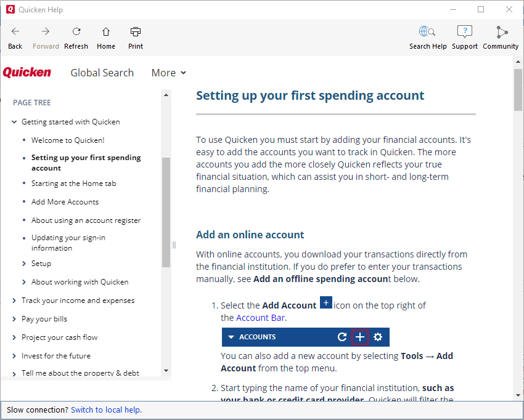Select Setting up your first spending account
The image size is (524, 420).
click(86, 163)
